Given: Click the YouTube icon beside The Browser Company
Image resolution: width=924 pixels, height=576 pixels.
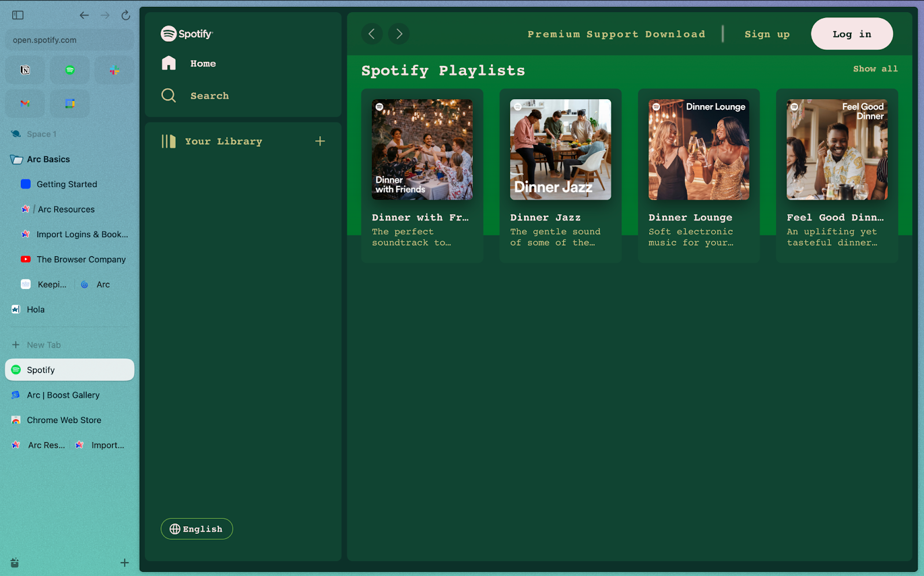Looking at the screenshot, I should (x=25, y=259).
